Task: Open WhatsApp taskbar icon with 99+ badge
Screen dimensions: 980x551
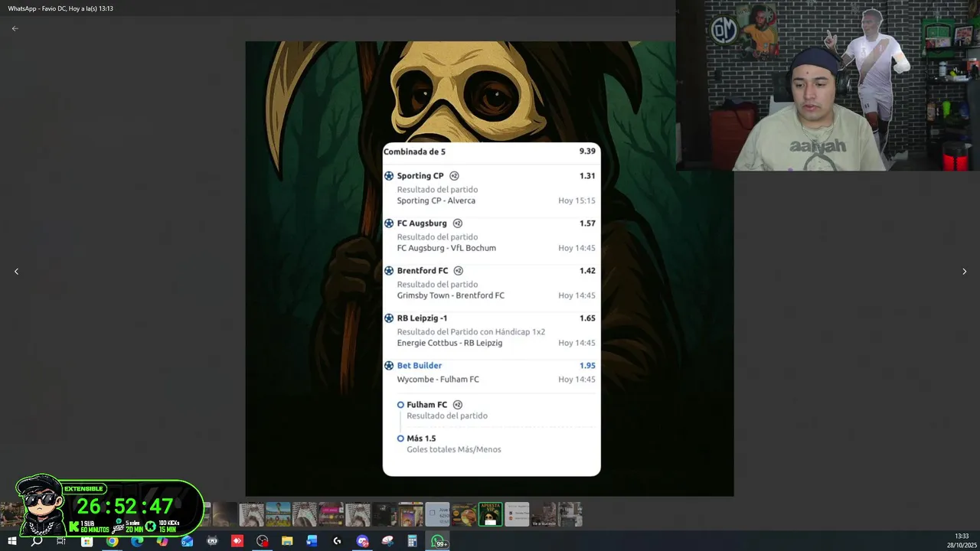Action: tap(439, 541)
